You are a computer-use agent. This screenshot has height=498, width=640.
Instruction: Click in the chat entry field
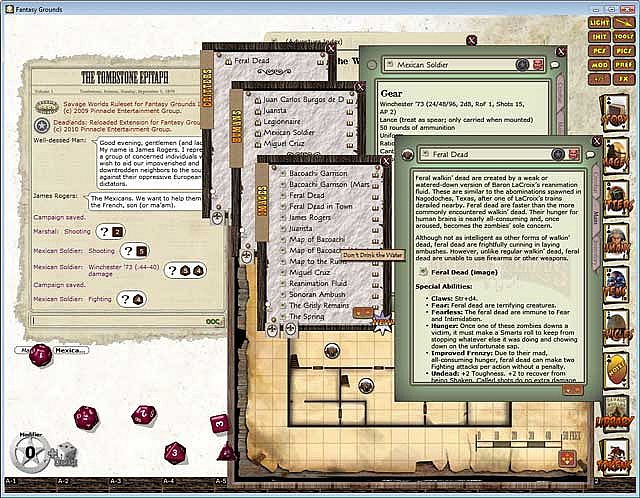click(x=118, y=321)
